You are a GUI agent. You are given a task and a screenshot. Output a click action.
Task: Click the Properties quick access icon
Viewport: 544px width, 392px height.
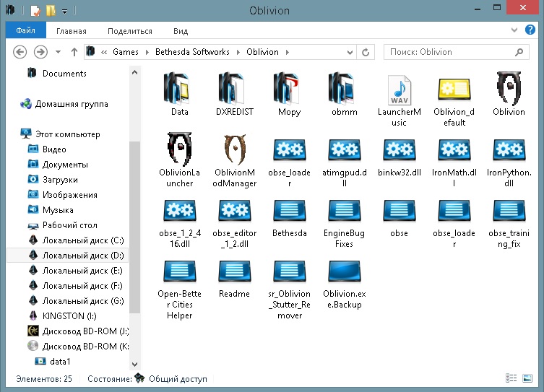point(35,10)
